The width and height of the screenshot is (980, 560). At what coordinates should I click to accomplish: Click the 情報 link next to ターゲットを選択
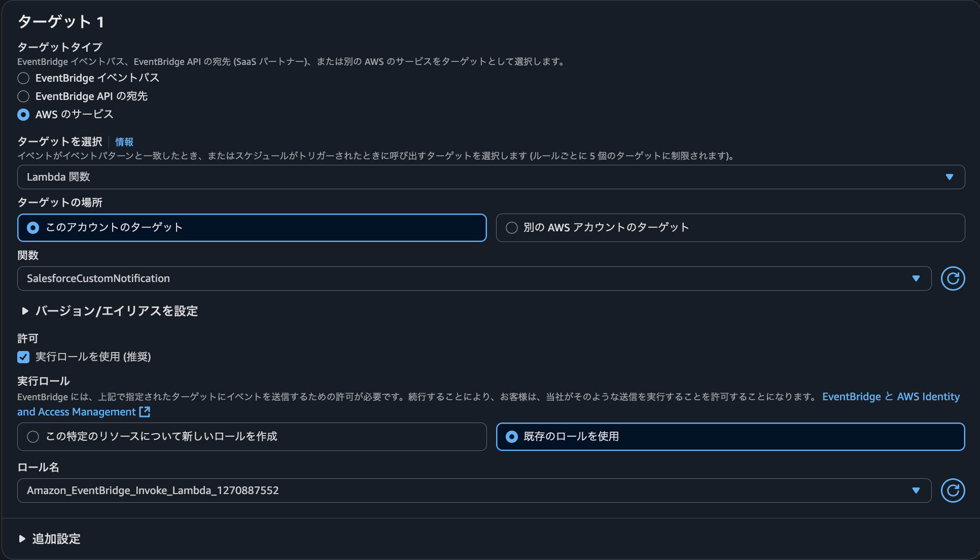[x=124, y=142]
